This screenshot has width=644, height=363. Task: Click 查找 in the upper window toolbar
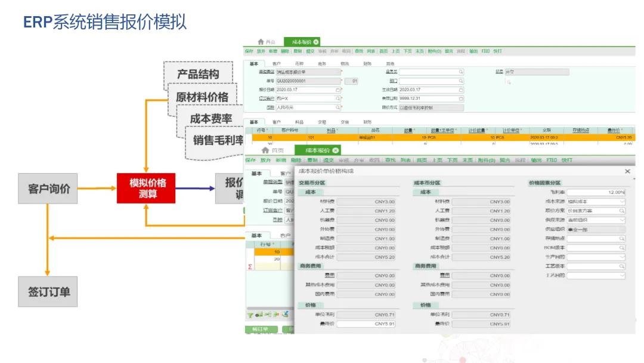pyautogui.click(x=359, y=51)
